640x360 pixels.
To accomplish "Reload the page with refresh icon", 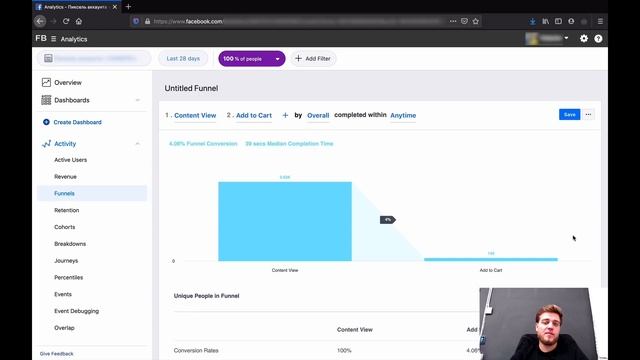I will point(66,21).
